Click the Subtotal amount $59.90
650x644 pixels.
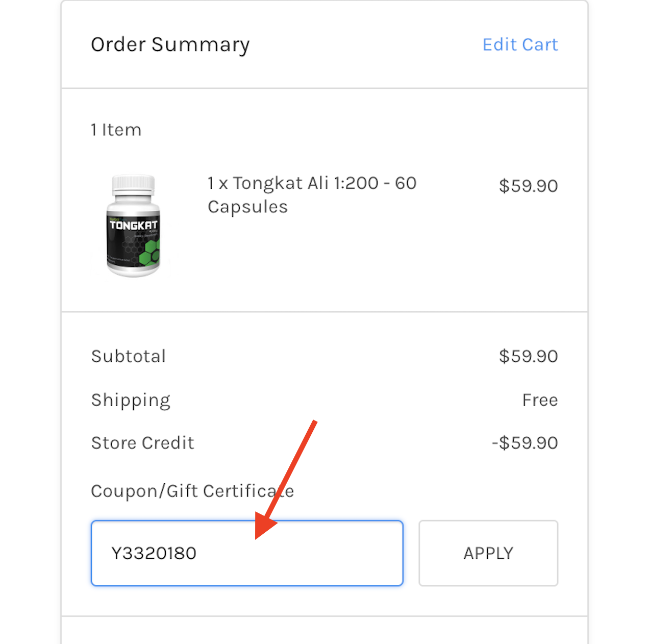pyautogui.click(x=528, y=356)
